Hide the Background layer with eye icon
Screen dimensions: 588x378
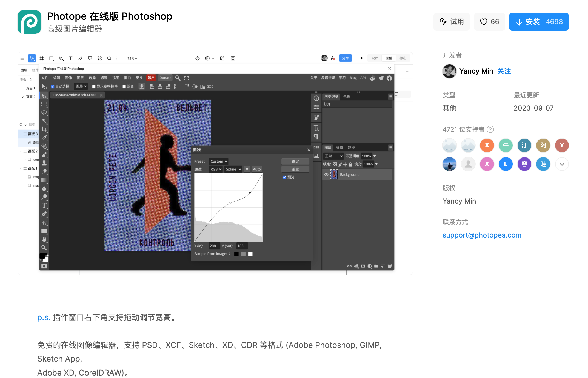[326, 175]
